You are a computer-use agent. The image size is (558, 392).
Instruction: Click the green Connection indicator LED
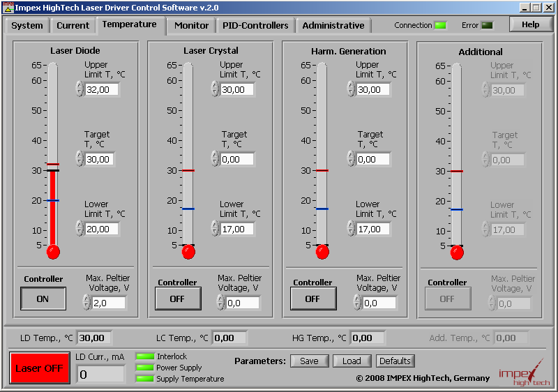[441, 25]
